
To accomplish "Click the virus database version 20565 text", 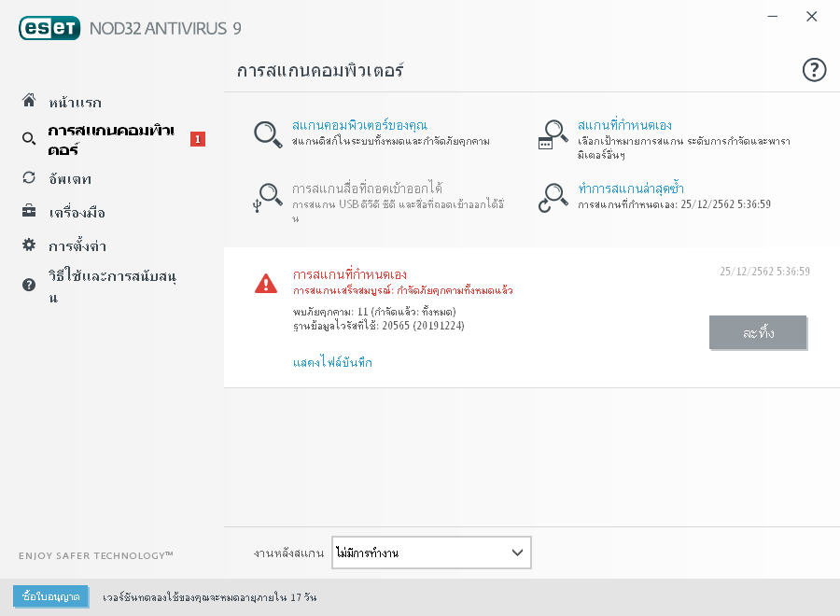I will click(x=378, y=326).
